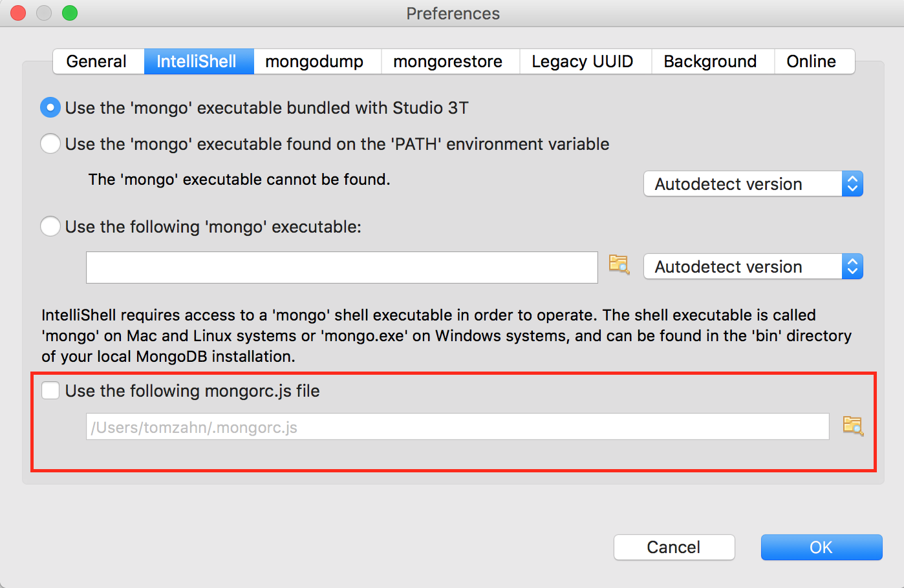Enable 'Use the following mongorc.js file' checkbox
The width and height of the screenshot is (904, 588).
[x=50, y=390]
